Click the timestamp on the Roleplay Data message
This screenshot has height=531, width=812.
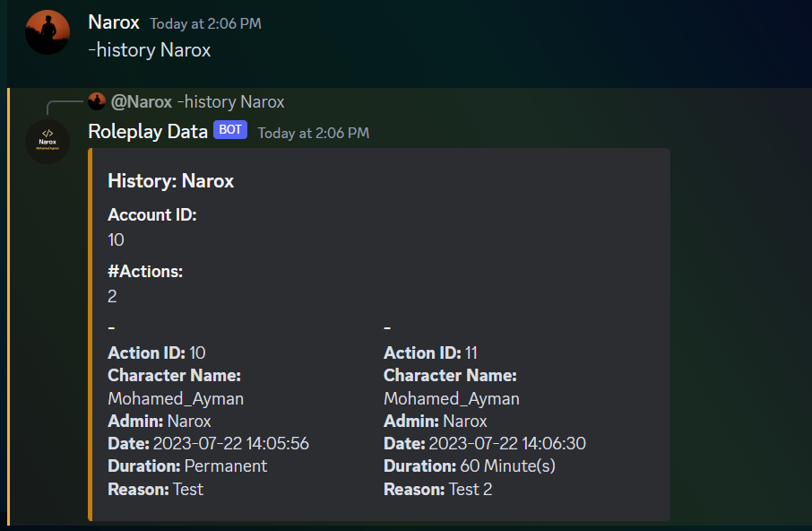[x=313, y=133]
